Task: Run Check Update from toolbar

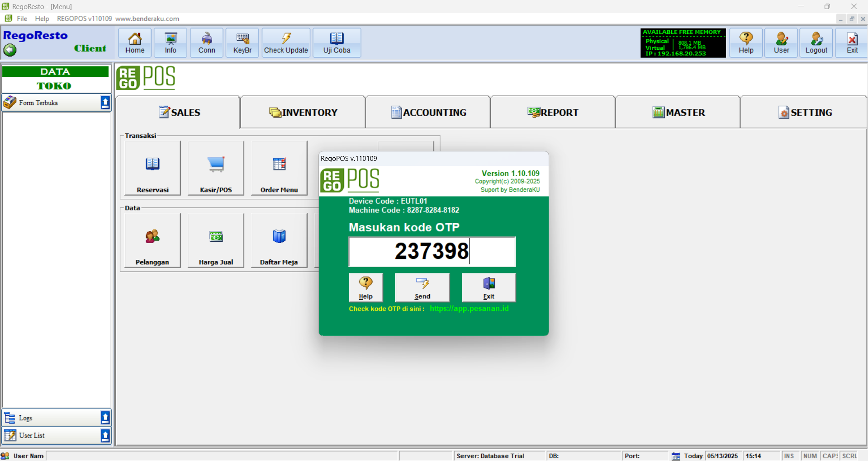Action: pos(286,43)
